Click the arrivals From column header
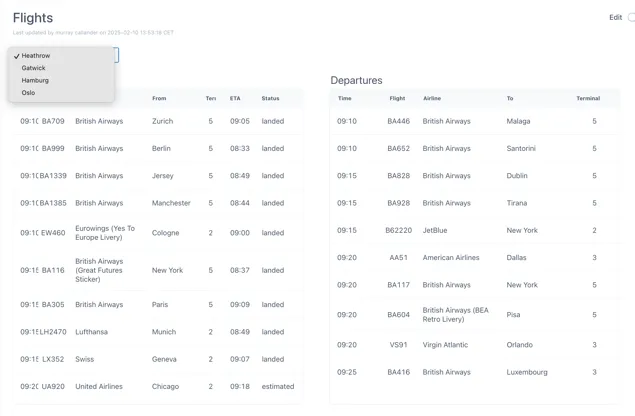This screenshot has width=635, height=416. [159, 98]
